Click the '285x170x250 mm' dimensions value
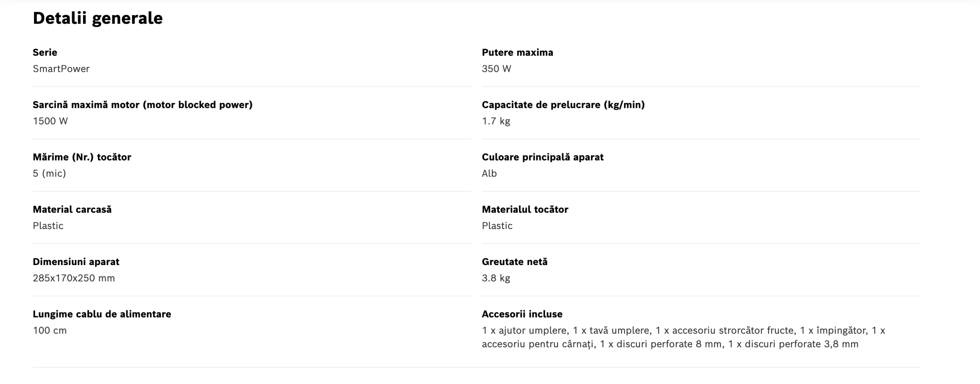 click(73, 278)
